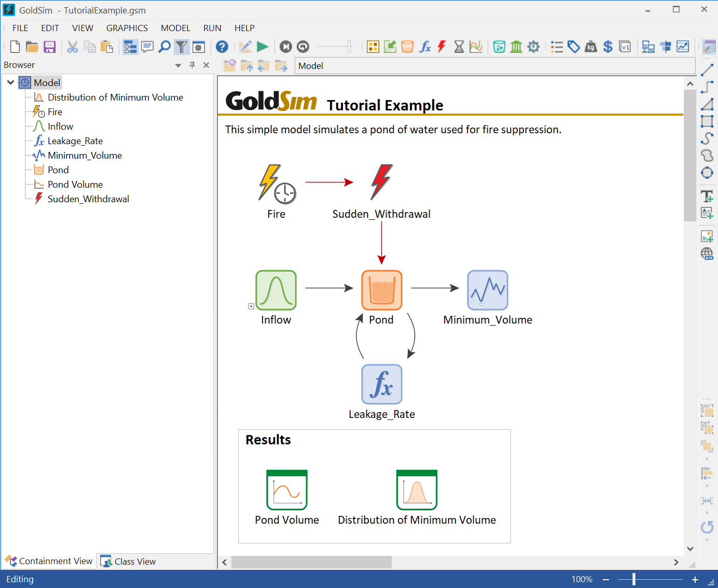Open currency settings with the dollar icon
Image resolution: width=718 pixels, height=588 pixels.
click(x=608, y=47)
